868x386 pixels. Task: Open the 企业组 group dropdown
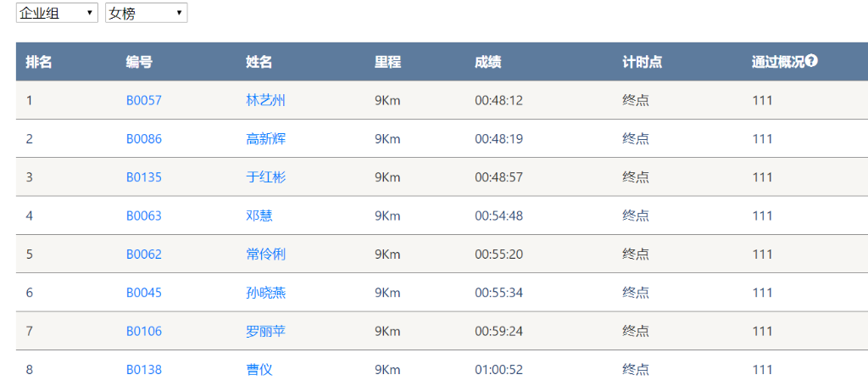click(x=57, y=14)
